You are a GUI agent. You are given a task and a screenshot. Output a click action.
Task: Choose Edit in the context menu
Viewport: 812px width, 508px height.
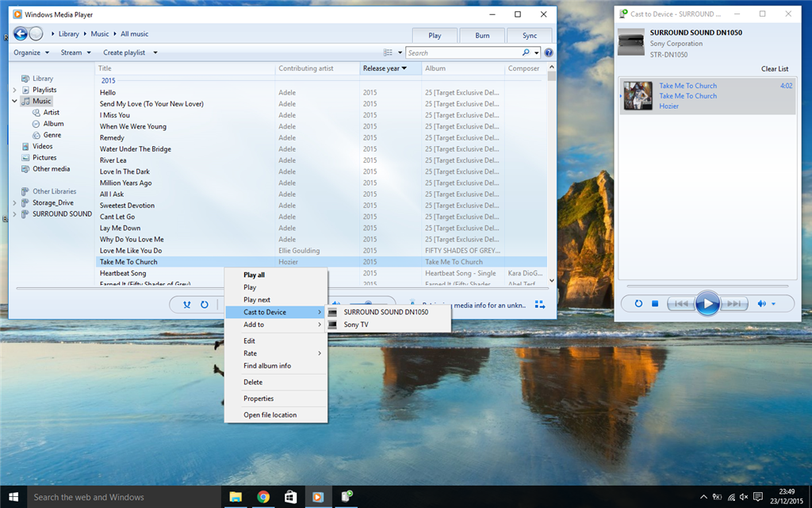coord(276,341)
